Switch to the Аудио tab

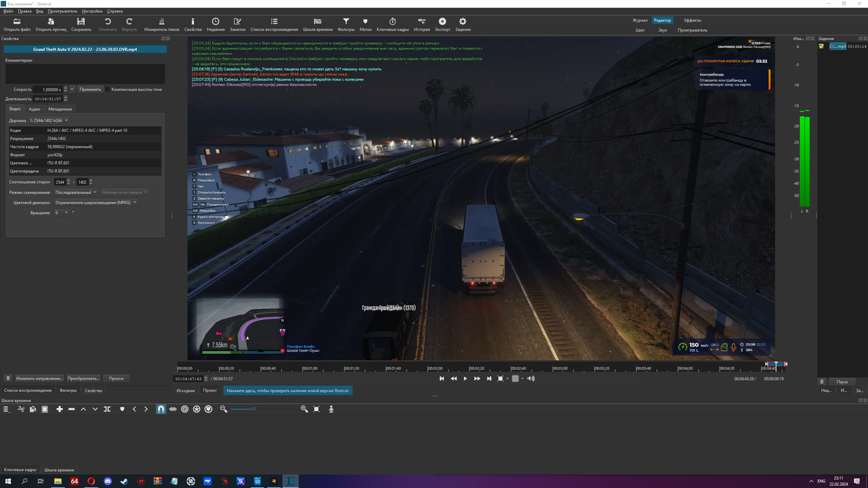pyautogui.click(x=34, y=109)
